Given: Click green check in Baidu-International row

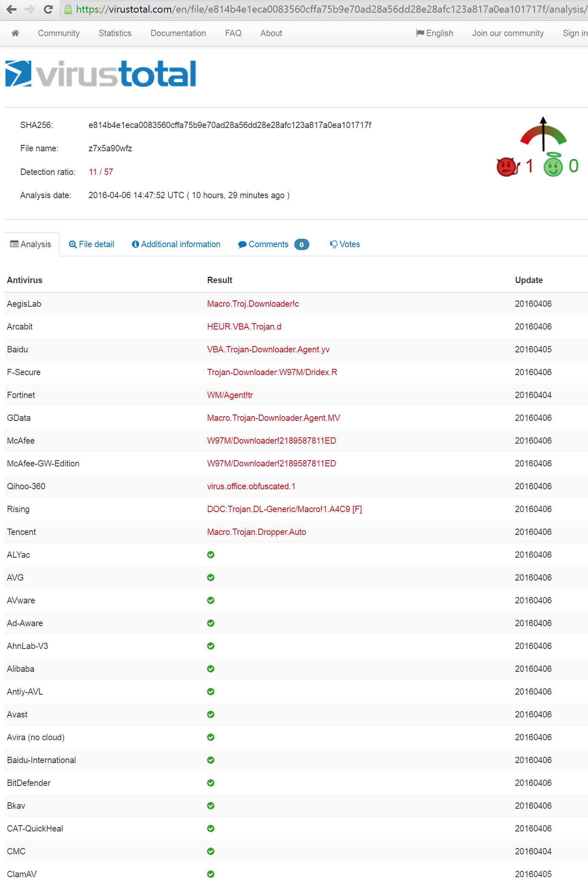Looking at the screenshot, I should coord(211,760).
